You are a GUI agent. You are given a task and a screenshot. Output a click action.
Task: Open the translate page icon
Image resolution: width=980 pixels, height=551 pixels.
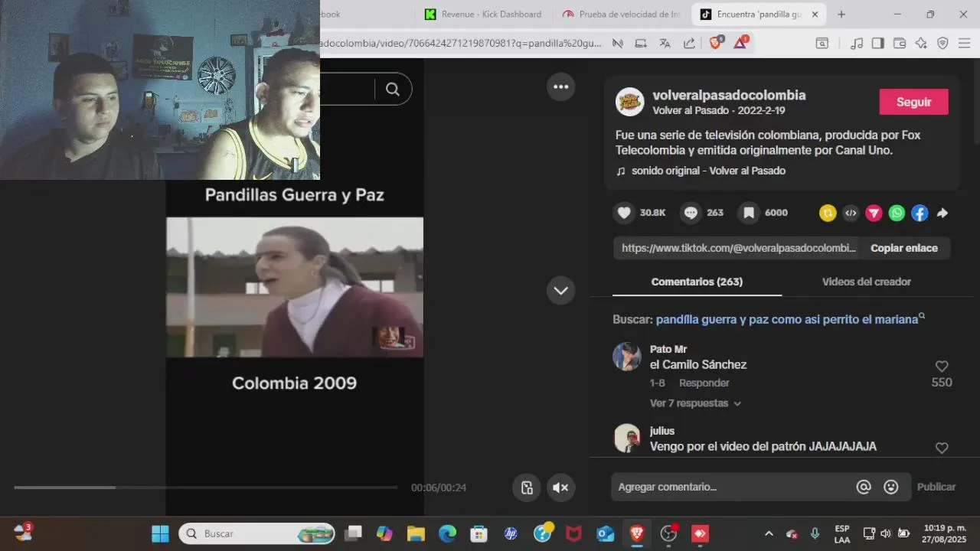click(x=665, y=44)
